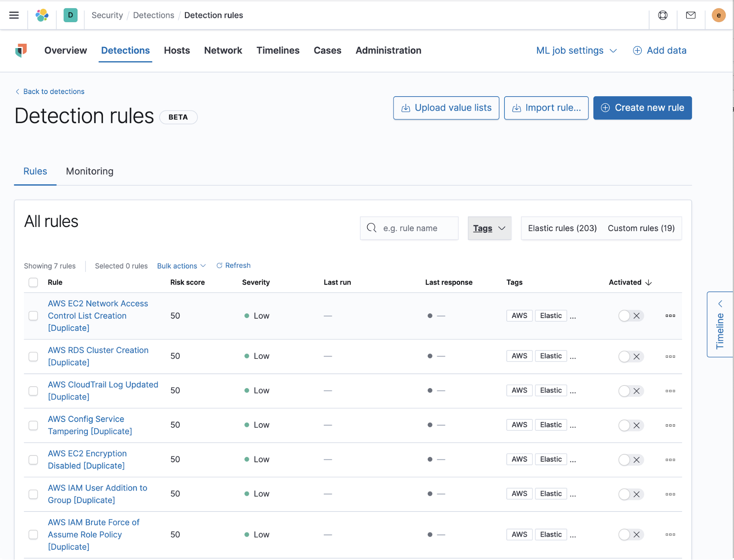Open the hamburger navigation menu

14,15
